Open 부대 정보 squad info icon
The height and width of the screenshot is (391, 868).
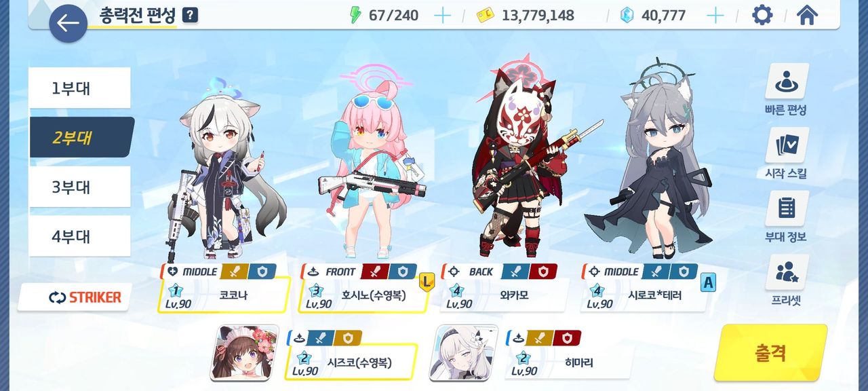(787, 208)
